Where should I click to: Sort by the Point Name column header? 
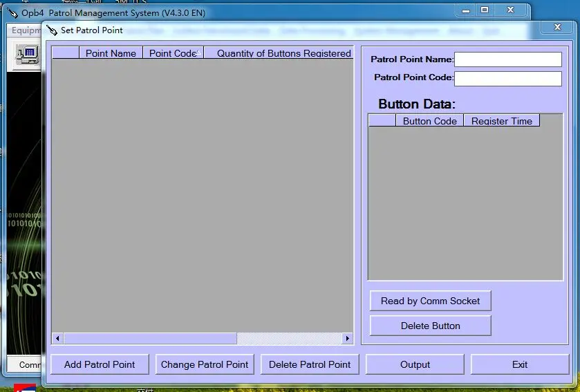pyautogui.click(x=111, y=53)
